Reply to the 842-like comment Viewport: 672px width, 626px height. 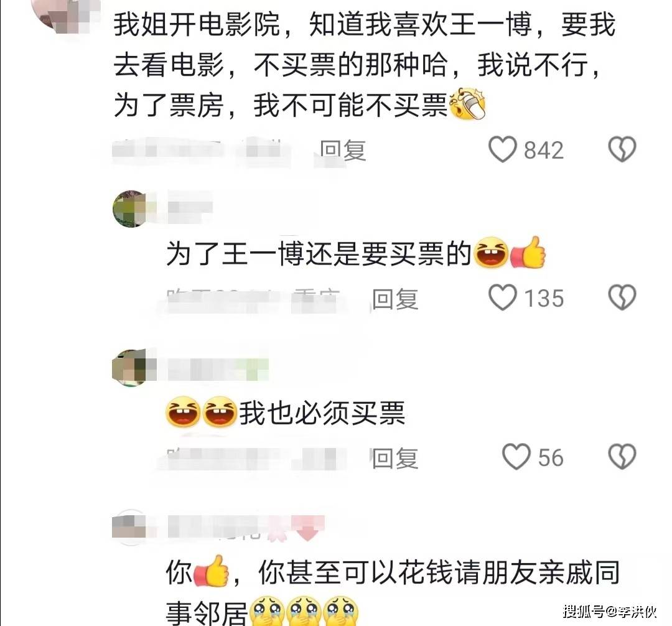click(343, 151)
